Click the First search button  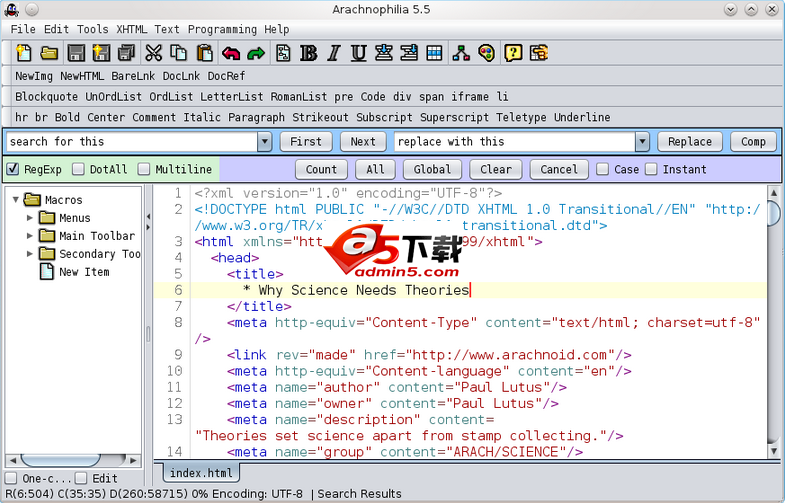click(x=306, y=141)
